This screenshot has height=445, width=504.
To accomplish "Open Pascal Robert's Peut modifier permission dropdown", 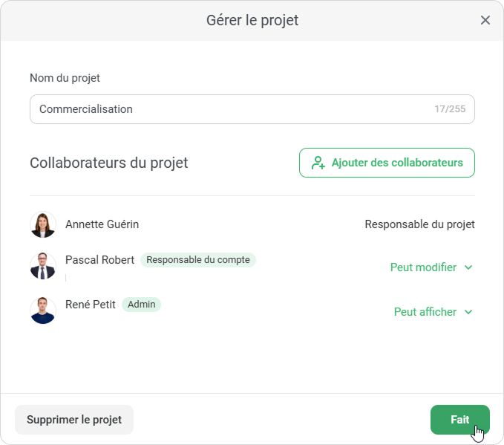I will (x=423, y=267).
